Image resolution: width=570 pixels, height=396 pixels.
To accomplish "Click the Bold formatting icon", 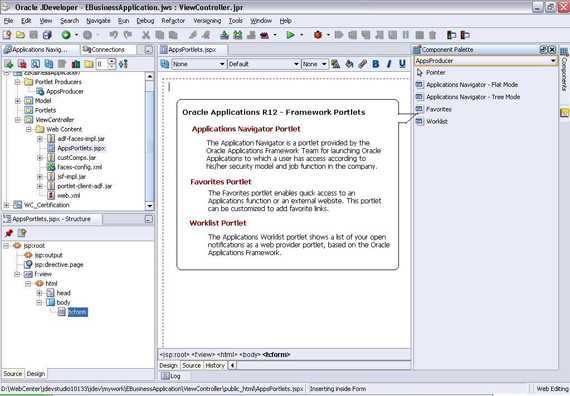I will click(x=376, y=64).
